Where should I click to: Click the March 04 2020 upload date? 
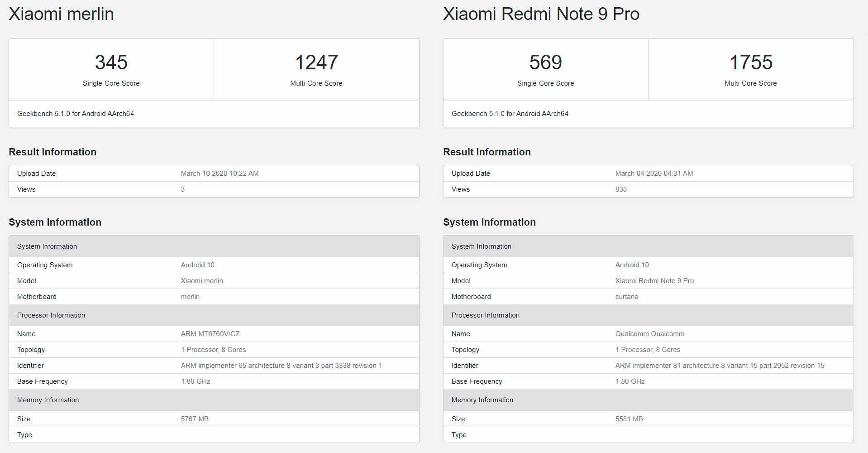click(x=654, y=173)
